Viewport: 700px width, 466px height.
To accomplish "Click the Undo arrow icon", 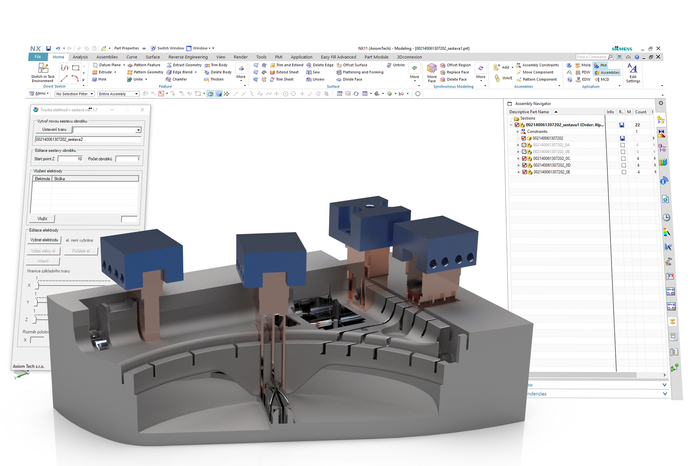I will point(58,48).
